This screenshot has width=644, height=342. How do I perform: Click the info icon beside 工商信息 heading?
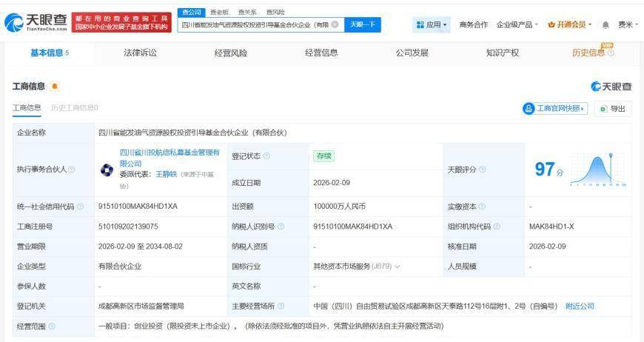55,87
